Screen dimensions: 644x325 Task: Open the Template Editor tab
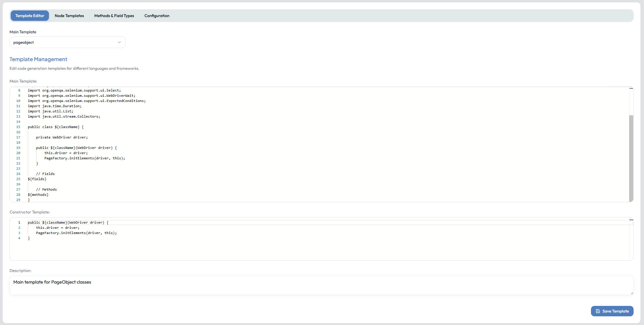(x=30, y=16)
